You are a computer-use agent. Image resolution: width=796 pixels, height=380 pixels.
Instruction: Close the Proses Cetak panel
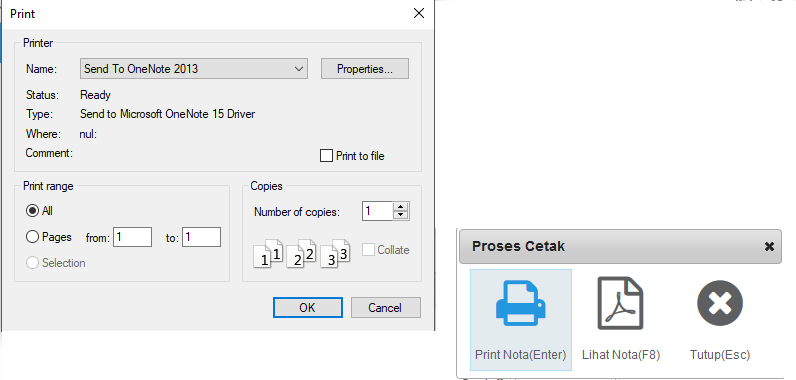pos(769,247)
